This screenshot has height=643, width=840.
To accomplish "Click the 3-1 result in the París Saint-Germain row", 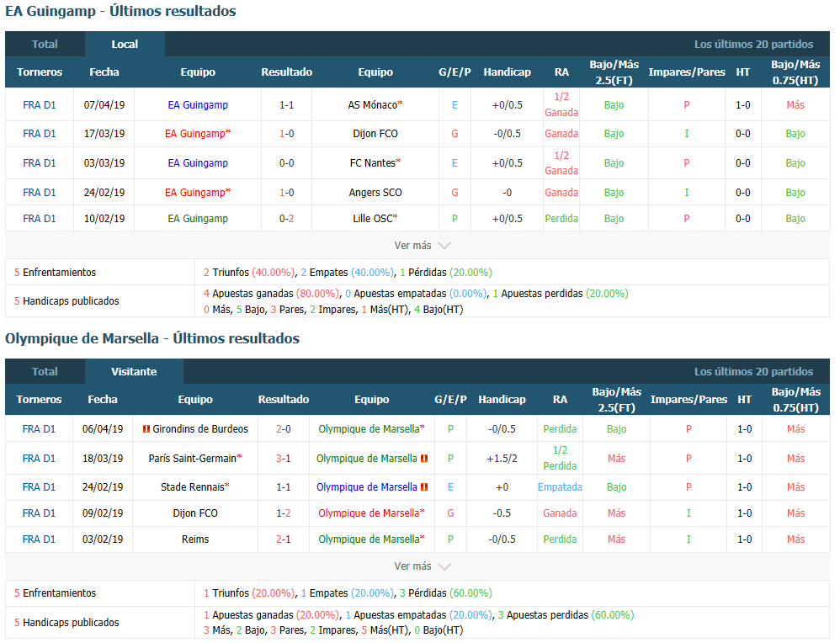I will 284,459.
